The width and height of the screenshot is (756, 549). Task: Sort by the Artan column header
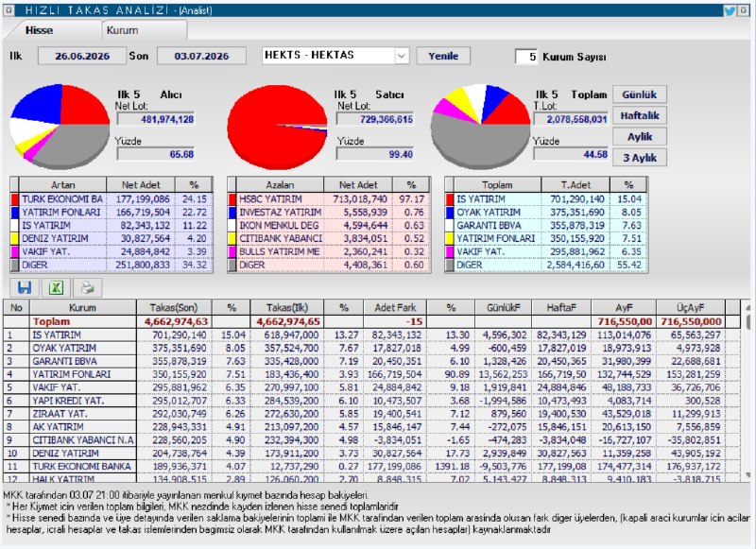pos(62,185)
